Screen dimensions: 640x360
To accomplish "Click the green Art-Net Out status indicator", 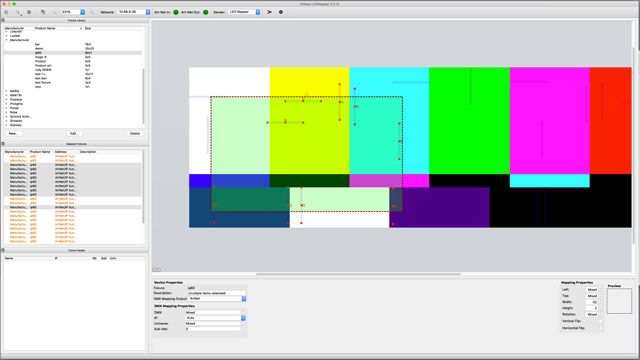I will (206, 12).
